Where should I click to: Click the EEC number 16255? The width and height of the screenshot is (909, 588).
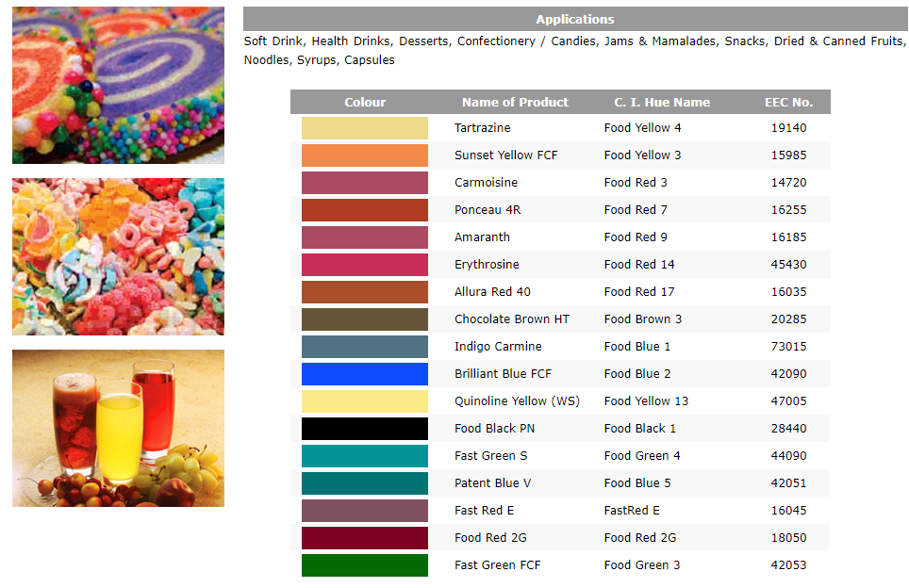pyautogui.click(x=788, y=210)
